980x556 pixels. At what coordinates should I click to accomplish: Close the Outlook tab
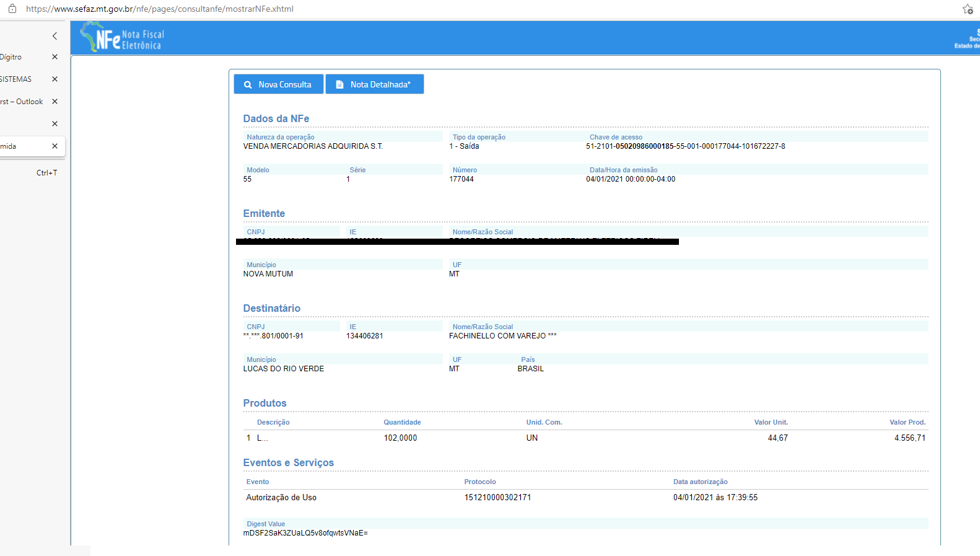(x=55, y=102)
